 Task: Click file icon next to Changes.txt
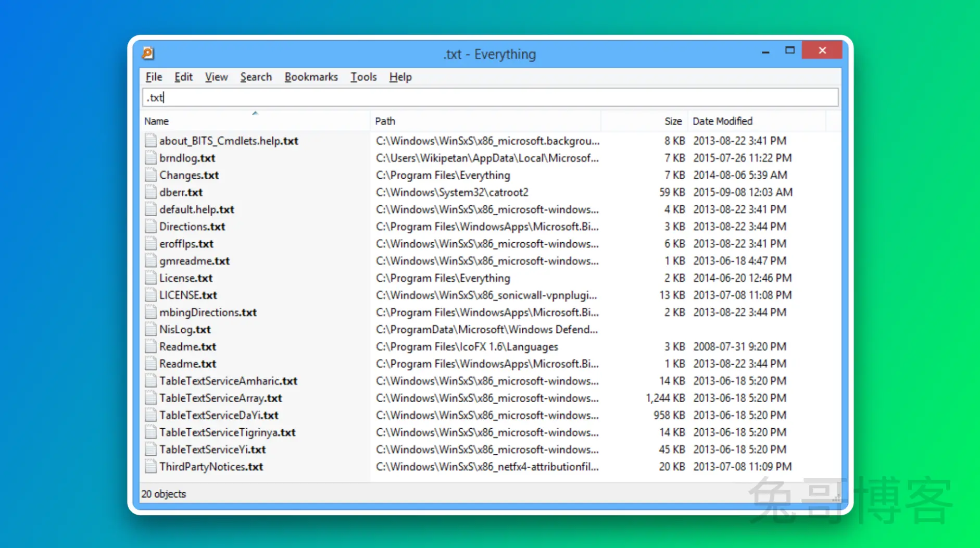coord(150,175)
